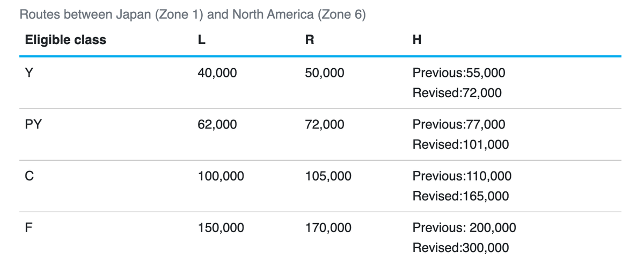Viewport: 644px width, 266px height.
Task: Click the H column header
Action: coord(417,40)
